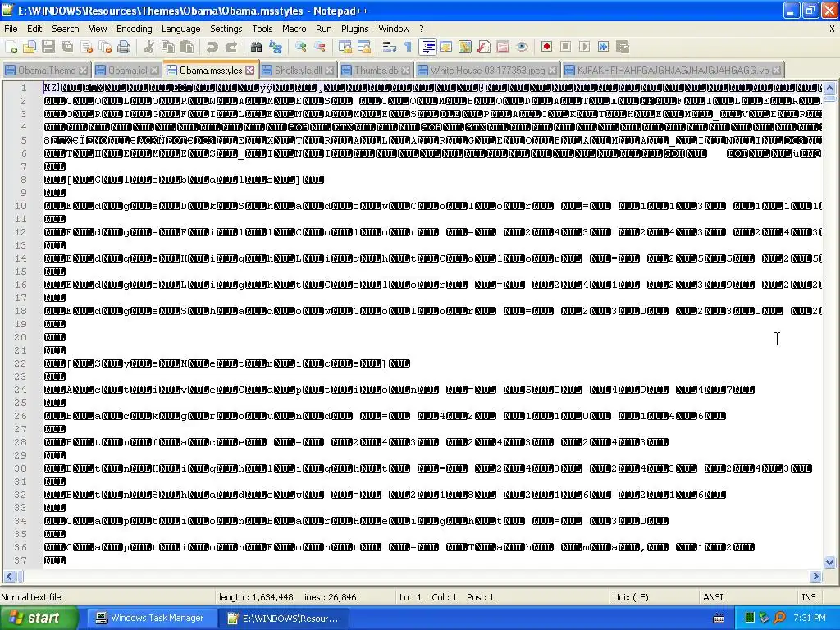
Task: Click the Copy toolbar icon
Action: 167,47
